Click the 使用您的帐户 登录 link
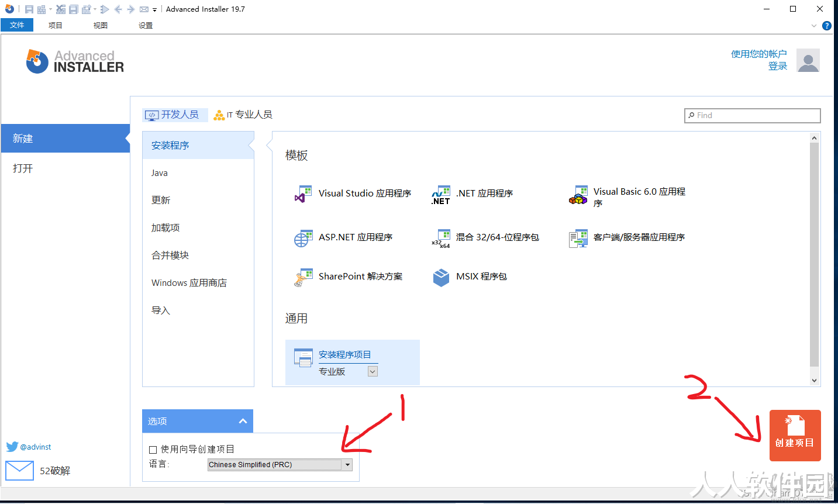The height and width of the screenshot is (504, 838). (x=759, y=60)
